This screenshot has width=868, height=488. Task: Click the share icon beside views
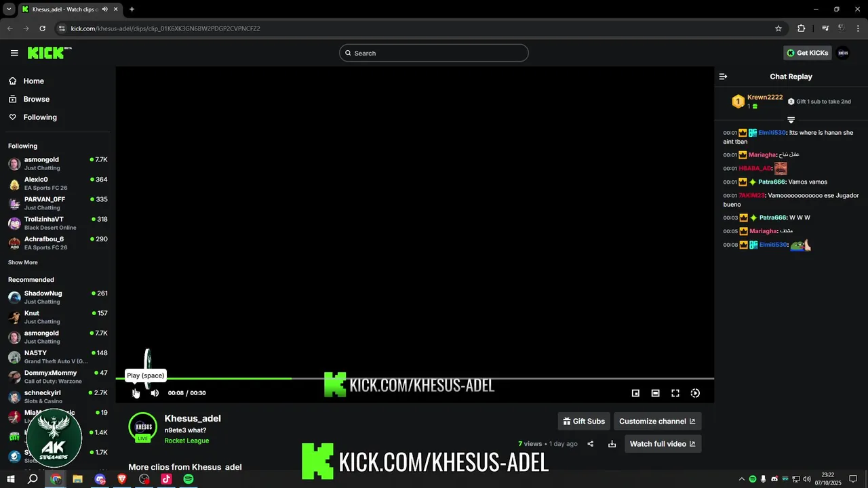click(x=590, y=444)
